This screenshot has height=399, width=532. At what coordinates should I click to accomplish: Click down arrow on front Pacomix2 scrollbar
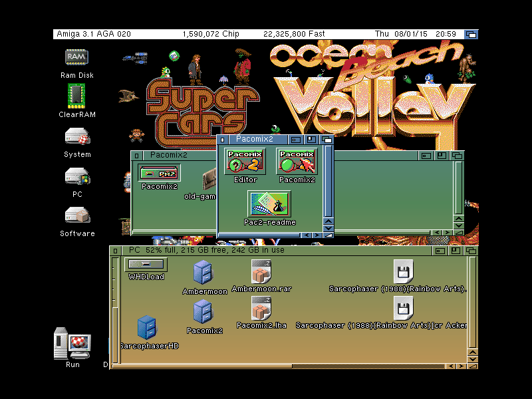[x=328, y=228]
